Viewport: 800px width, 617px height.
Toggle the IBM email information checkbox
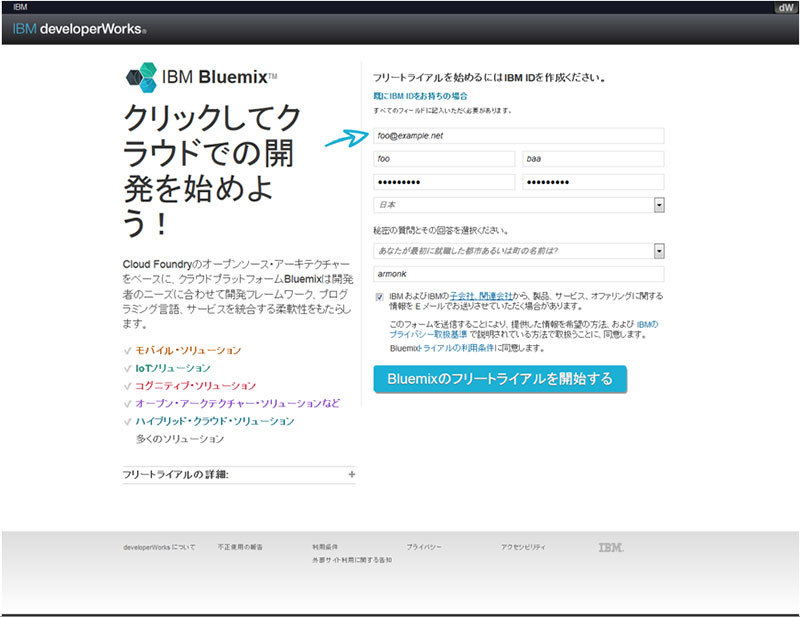380,297
